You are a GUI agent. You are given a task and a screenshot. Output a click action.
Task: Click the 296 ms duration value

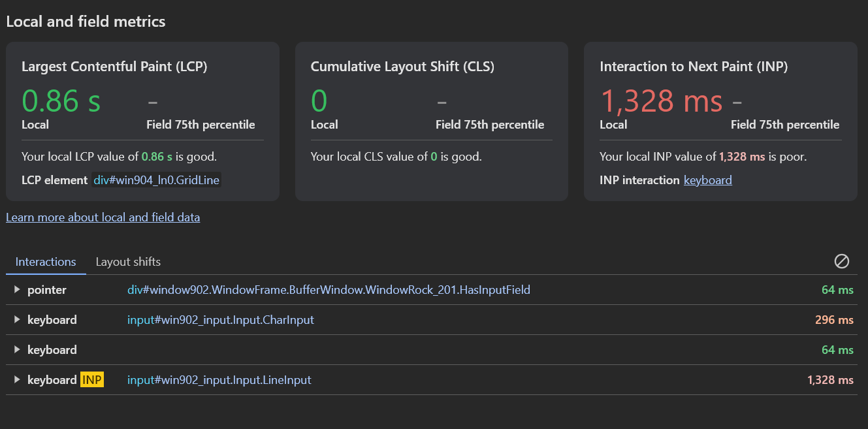click(834, 320)
